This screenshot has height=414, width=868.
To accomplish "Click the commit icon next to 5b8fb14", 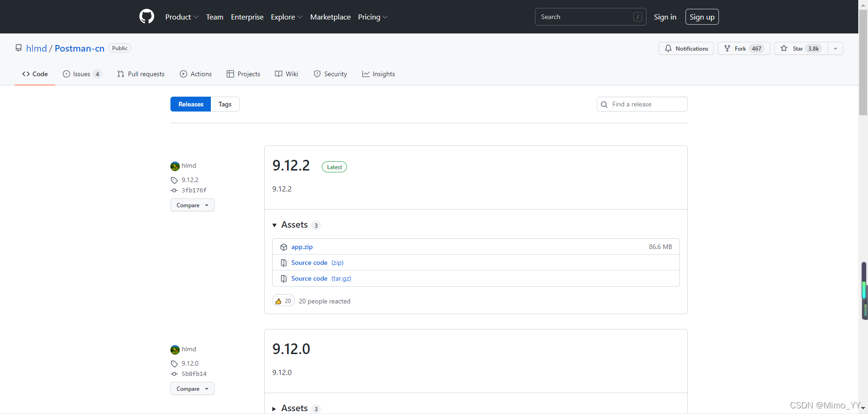I will click(174, 374).
